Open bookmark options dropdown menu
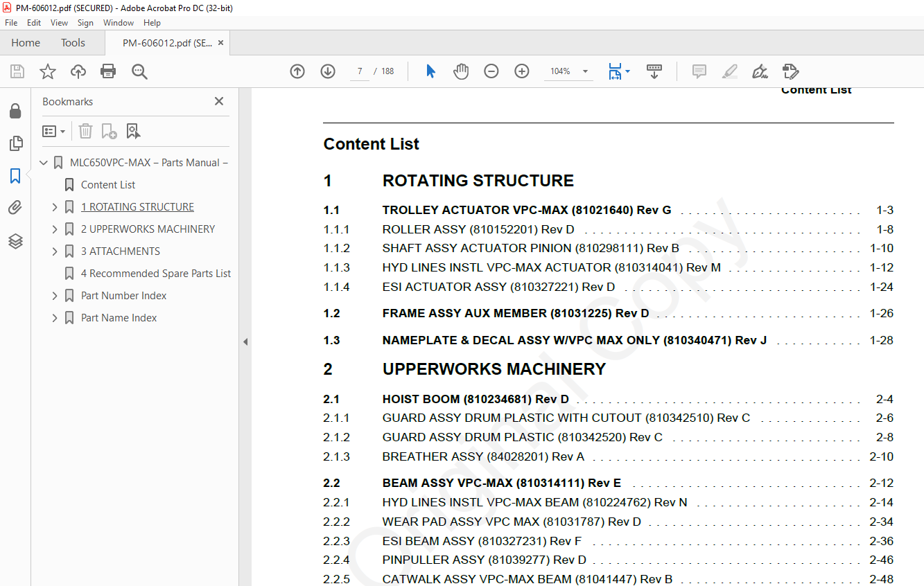The height and width of the screenshot is (586, 924). 53,131
